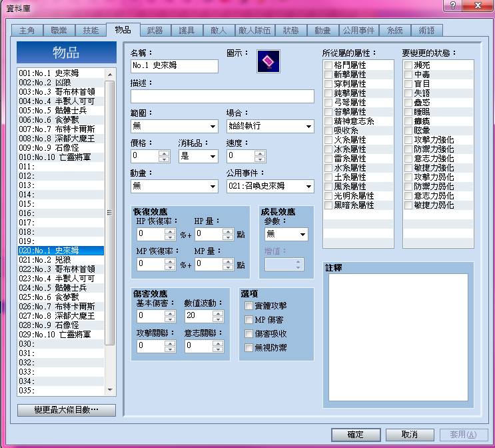Increase HP 恢復率 using its up spinner
495x448 pixels.
point(170,231)
